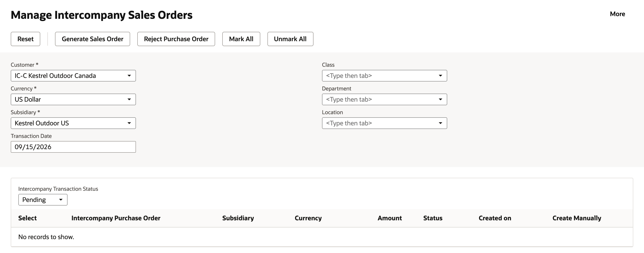Screen dimensions: 644x253
Task: Click the Subsidiary column header
Action: pyautogui.click(x=238, y=218)
